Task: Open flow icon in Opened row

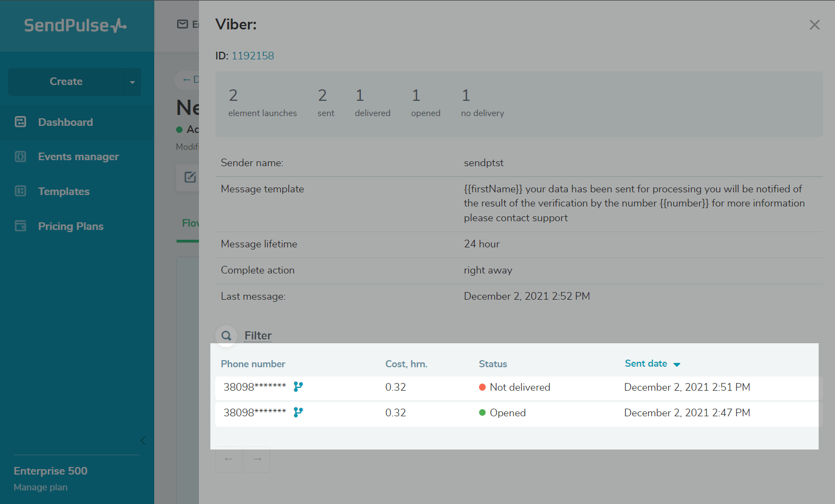Action: (298, 412)
